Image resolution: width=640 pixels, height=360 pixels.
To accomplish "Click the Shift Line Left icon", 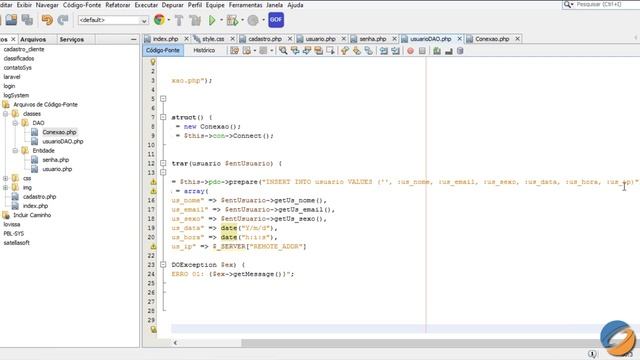I will [x=384, y=51].
